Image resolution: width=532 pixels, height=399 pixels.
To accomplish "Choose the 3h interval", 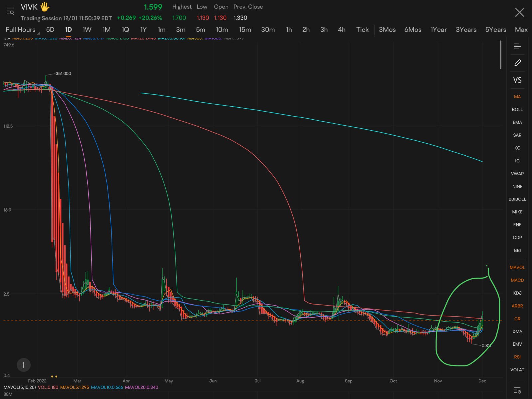I will (x=324, y=30).
